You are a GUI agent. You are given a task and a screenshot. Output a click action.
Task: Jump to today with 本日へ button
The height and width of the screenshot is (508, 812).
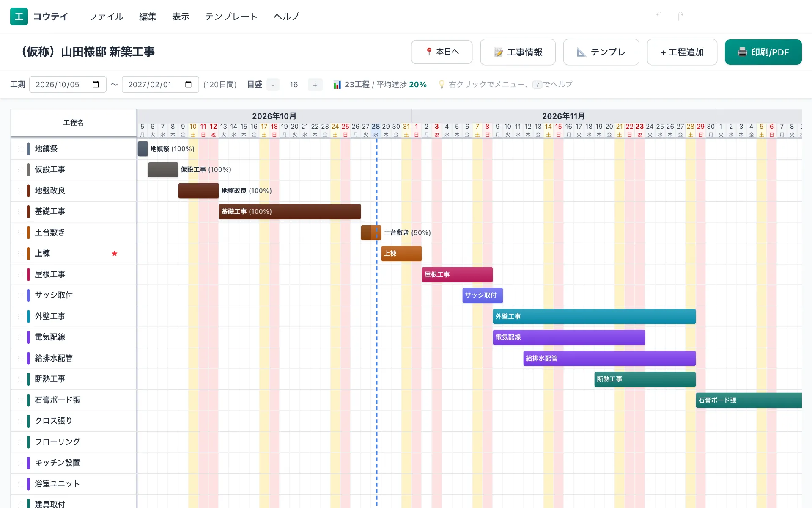pos(442,52)
